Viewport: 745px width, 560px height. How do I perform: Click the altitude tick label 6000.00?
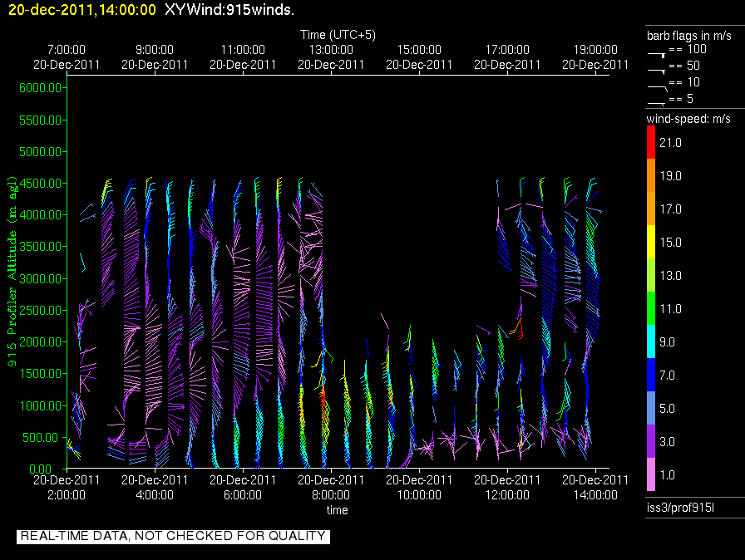[41, 88]
